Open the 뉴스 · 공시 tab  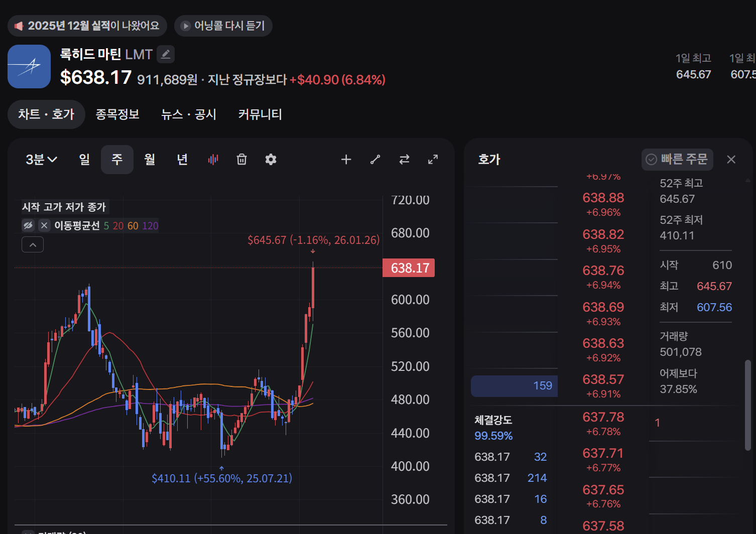pos(189,114)
